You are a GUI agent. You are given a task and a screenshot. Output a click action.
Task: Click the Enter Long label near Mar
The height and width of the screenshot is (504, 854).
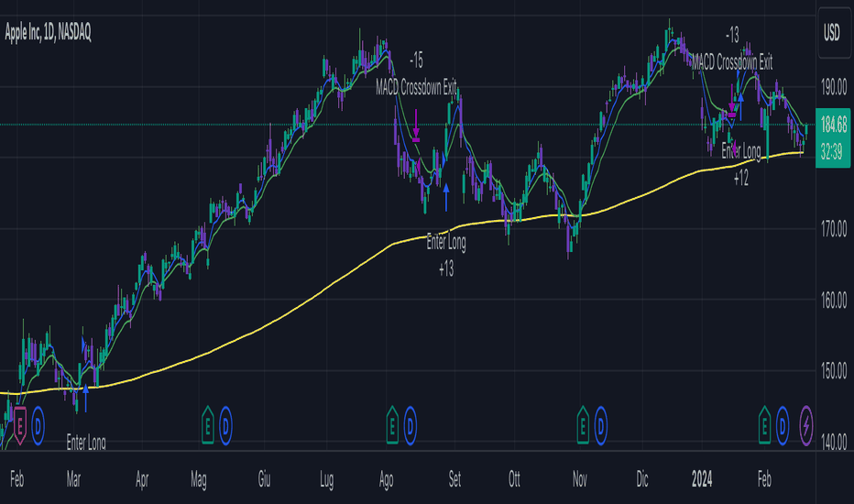pyautogui.click(x=86, y=442)
